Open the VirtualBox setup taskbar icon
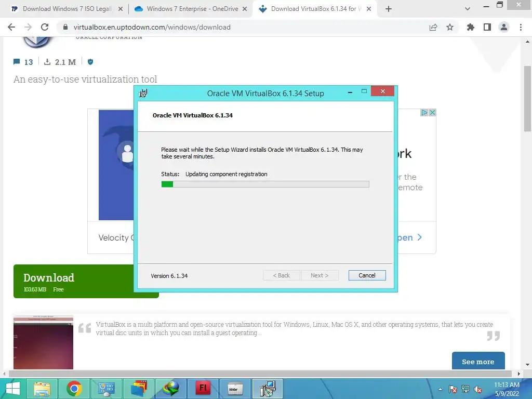Screen dimensions: 532x399 coord(268,389)
